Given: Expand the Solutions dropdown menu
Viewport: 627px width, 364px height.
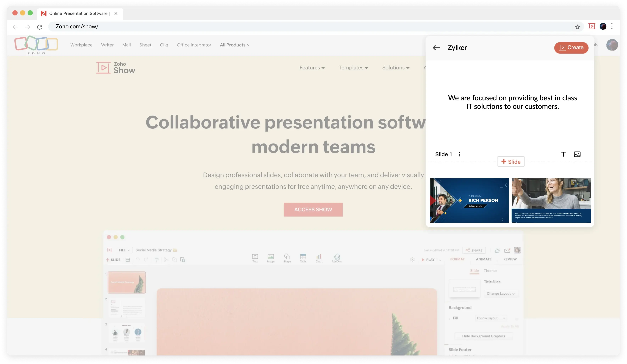Looking at the screenshot, I should (395, 67).
